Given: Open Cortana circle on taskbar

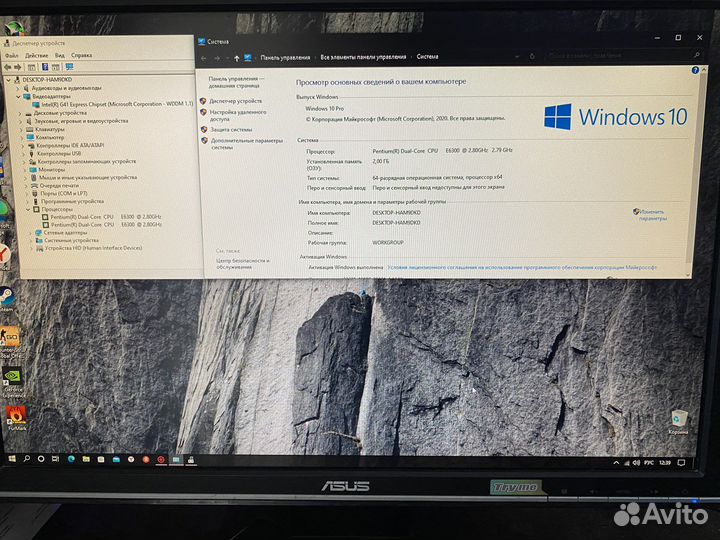Looking at the screenshot, I should (x=41, y=459).
